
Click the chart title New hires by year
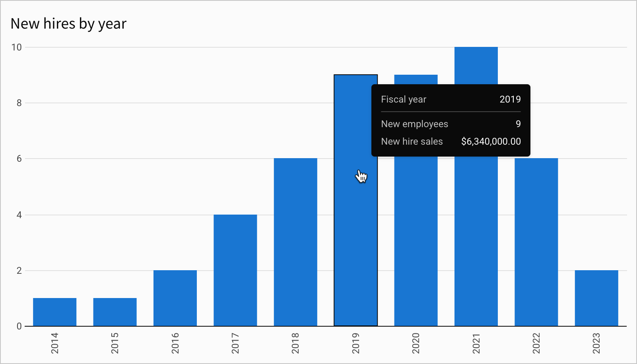(x=68, y=23)
